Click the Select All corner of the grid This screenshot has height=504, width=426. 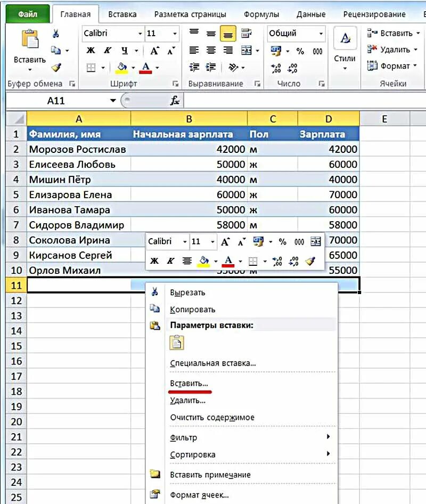(17, 119)
